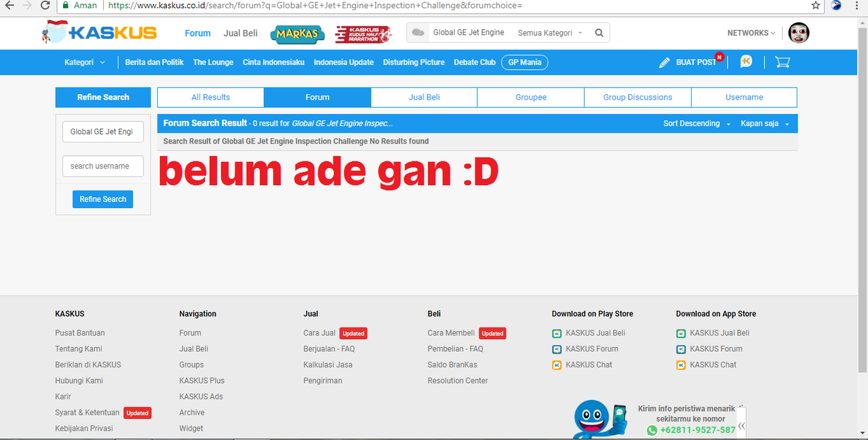This screenshot has width=868, height=440.
Task: Switch to the All Results tab
Action: click(x=211, y=98)
